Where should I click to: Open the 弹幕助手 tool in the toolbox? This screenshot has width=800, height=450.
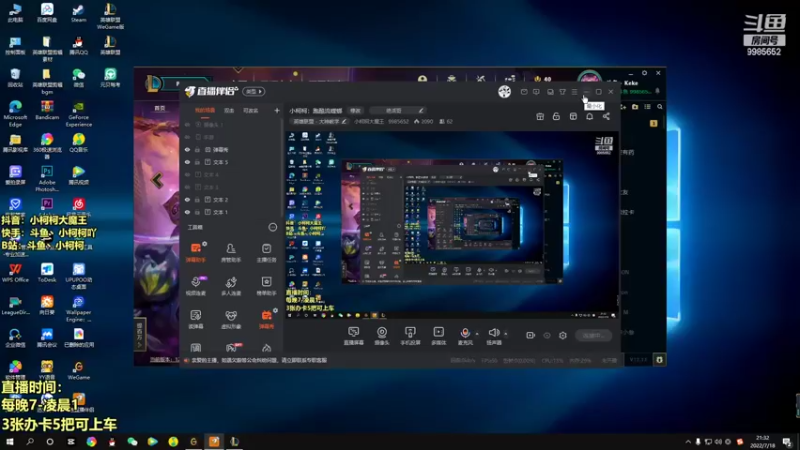click(x=196, y=252)
